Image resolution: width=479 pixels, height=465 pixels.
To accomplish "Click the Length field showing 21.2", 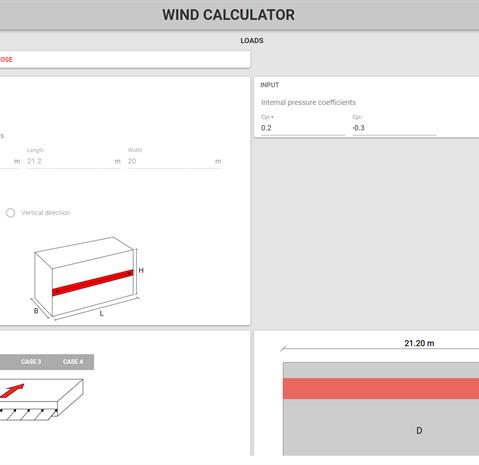I will (73, 161).
